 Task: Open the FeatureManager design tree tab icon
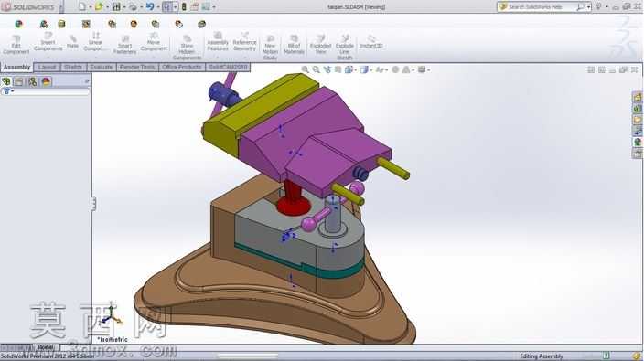click(x=6, y=81)
